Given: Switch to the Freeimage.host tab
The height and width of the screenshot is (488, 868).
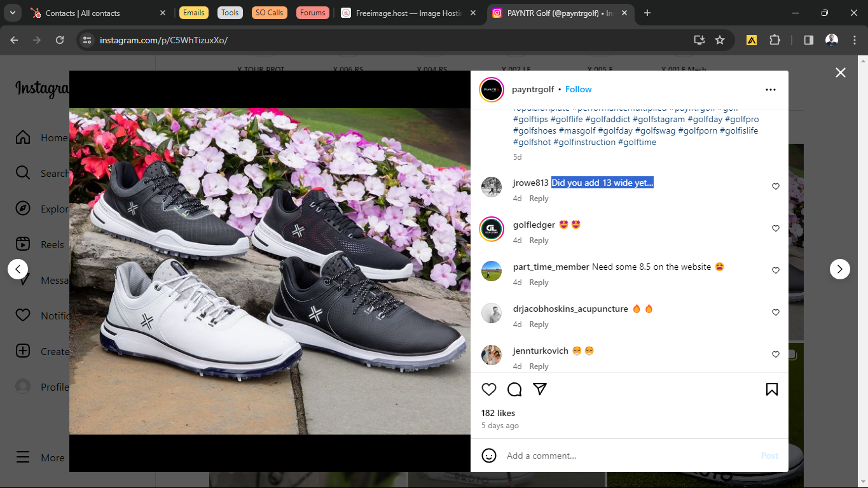Looking at the screenshot, I should pos(410,13).
